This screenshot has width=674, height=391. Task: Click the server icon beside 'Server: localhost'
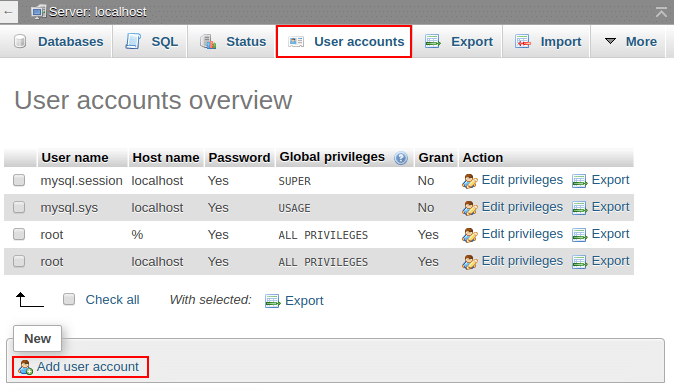click(38, 12)
